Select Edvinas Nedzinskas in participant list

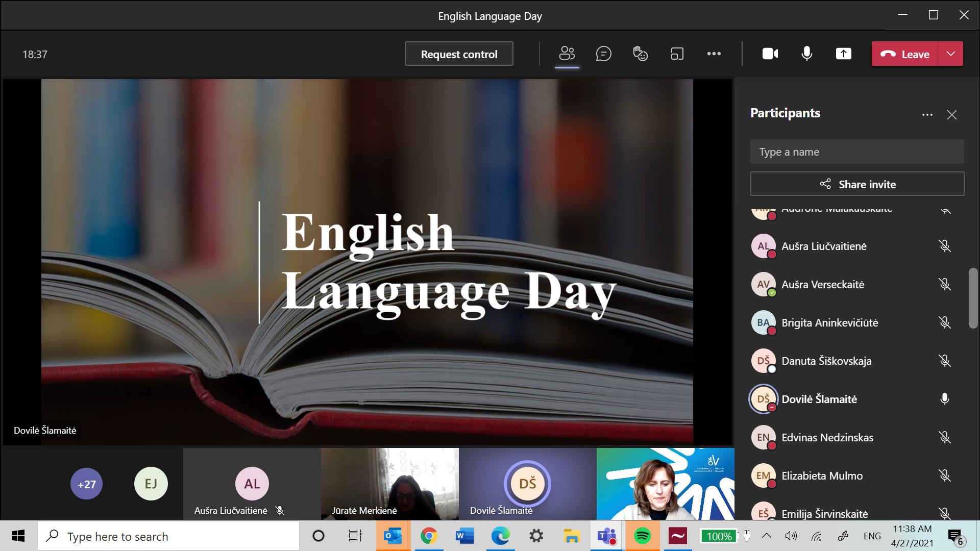click(827, 437)
